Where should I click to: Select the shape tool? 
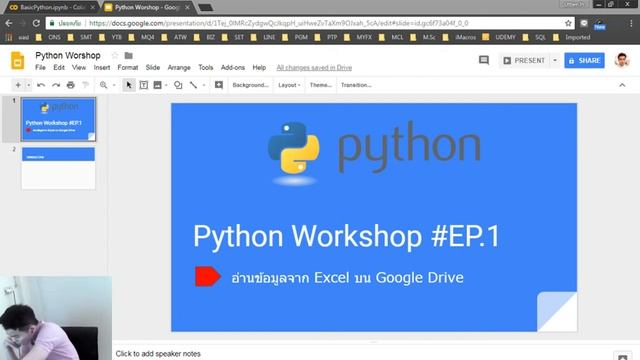coord(178,85)
